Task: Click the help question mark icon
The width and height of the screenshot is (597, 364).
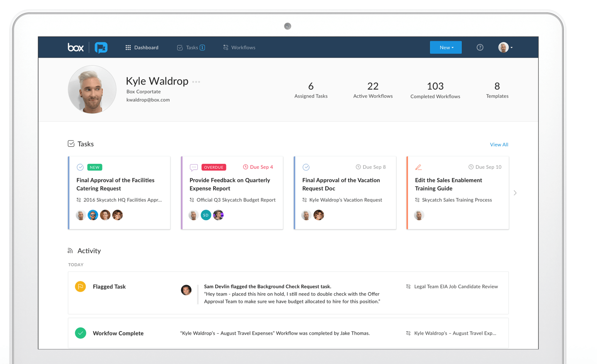Action: coord(480,48)
